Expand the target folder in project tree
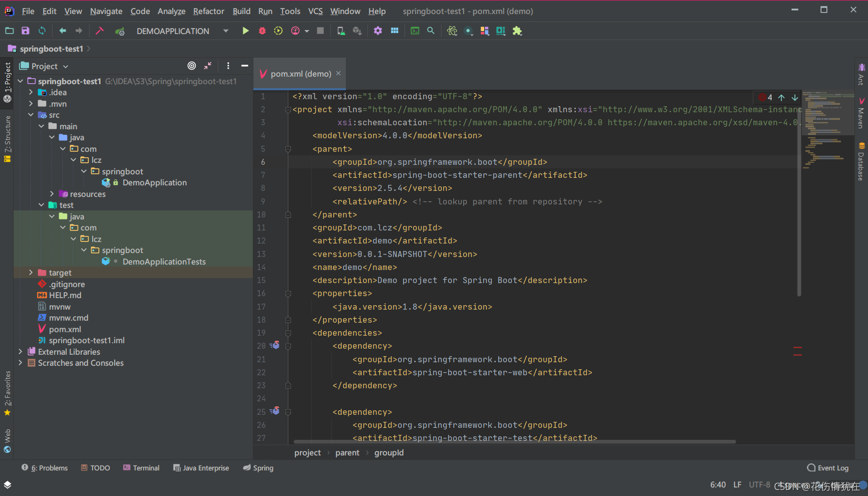The width and height of the screenshot is (868, 496). pos(31,273)
